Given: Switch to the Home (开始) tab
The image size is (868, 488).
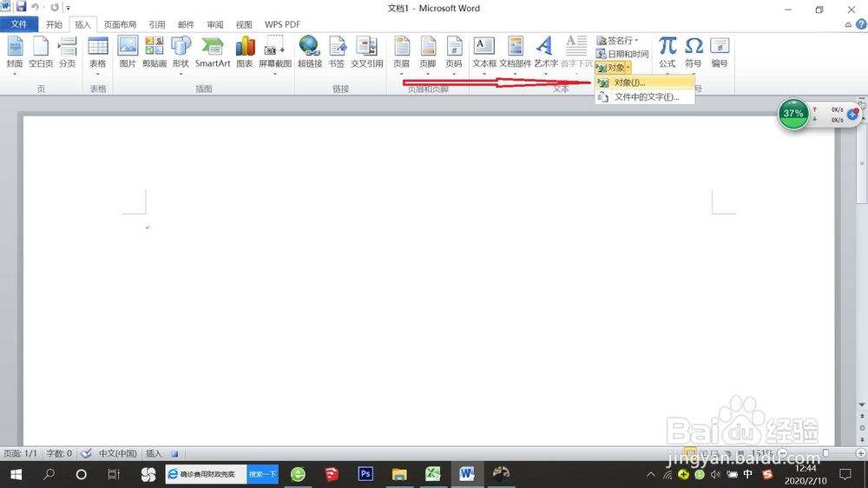Looking at the screenshot, I should click(54, 24).
